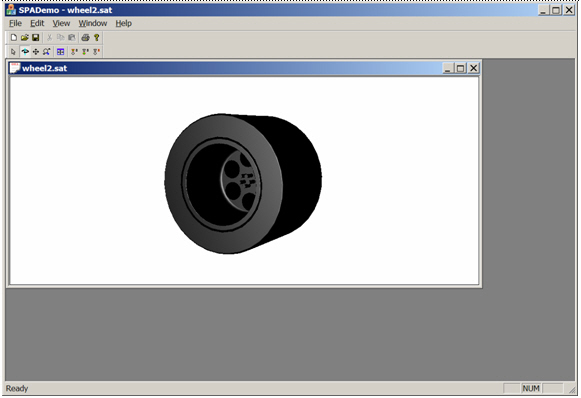Click the first traffic-light toolbar icon
This screenshot has width=581, height=398.
74,52
